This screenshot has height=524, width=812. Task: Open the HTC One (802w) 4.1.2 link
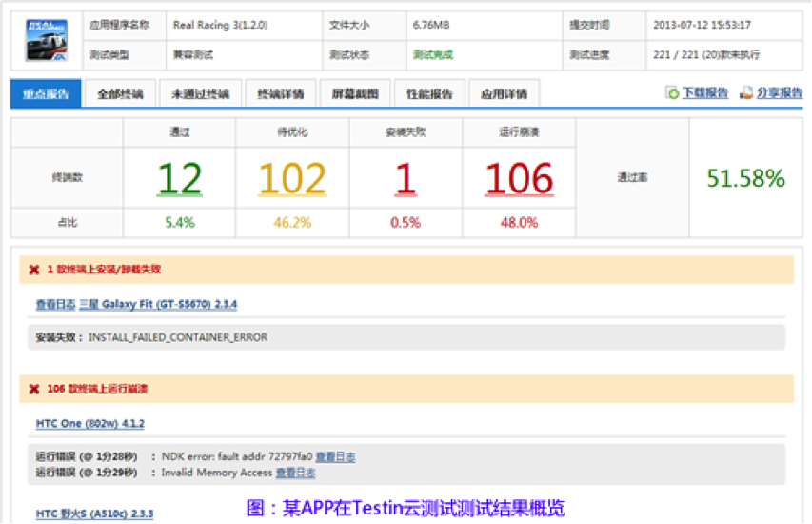pos(90,423)
